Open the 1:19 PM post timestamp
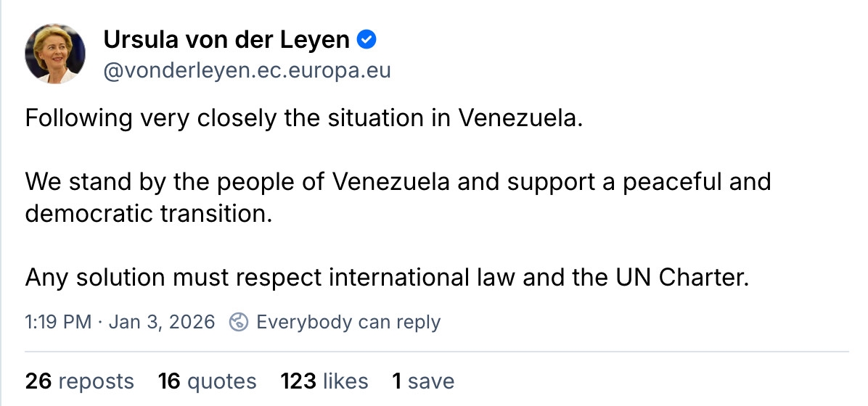The width and height of the screenshot is (868, 406). coord(58,322)
